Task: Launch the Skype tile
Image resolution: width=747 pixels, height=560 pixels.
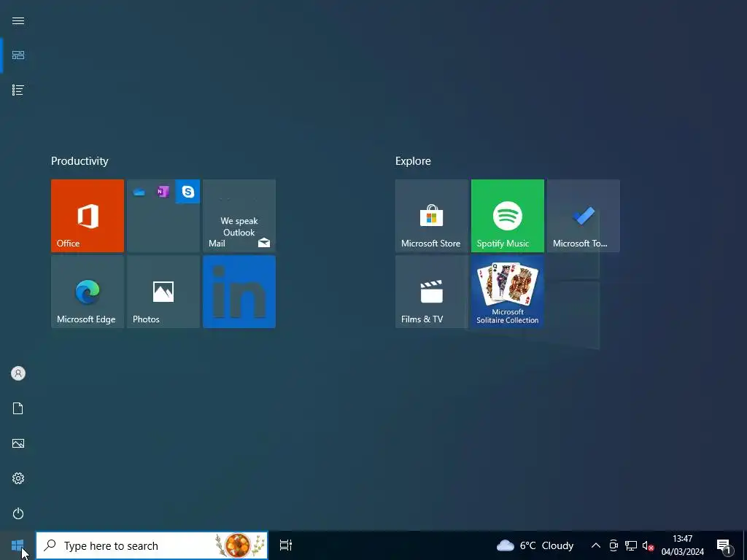Action: [x=187, y=192]
